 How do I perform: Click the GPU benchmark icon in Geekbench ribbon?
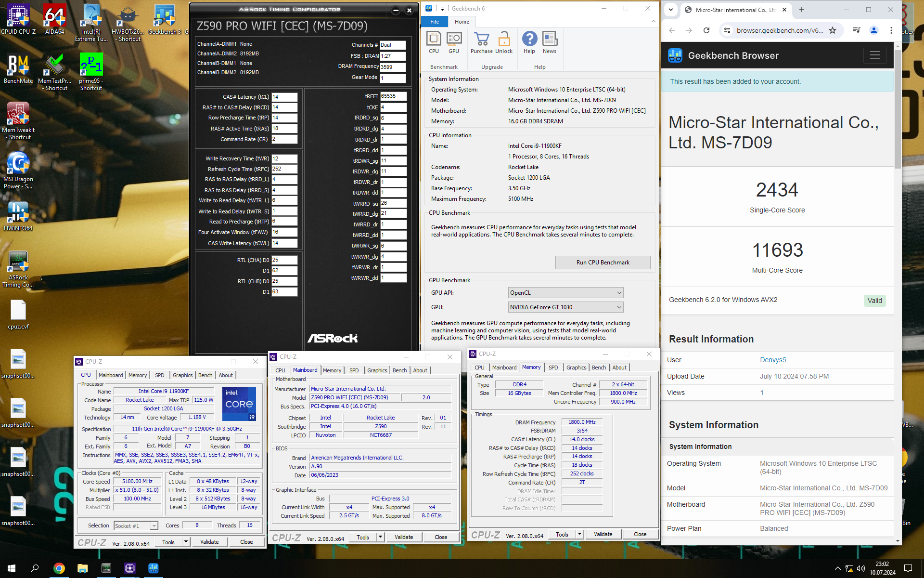click(x=454, y=42)
